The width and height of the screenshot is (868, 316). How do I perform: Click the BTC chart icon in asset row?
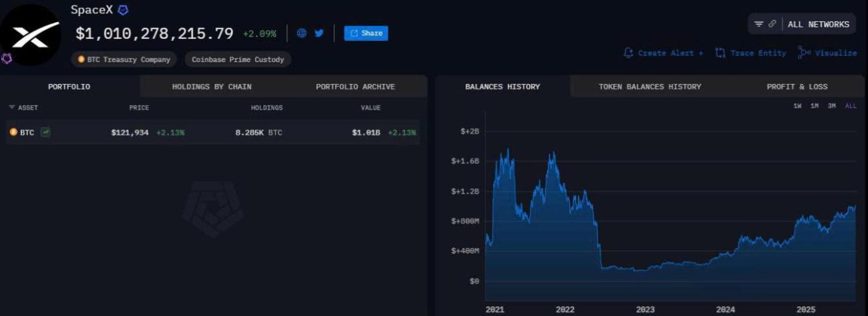pyautogui.click(x=45, y=132)
